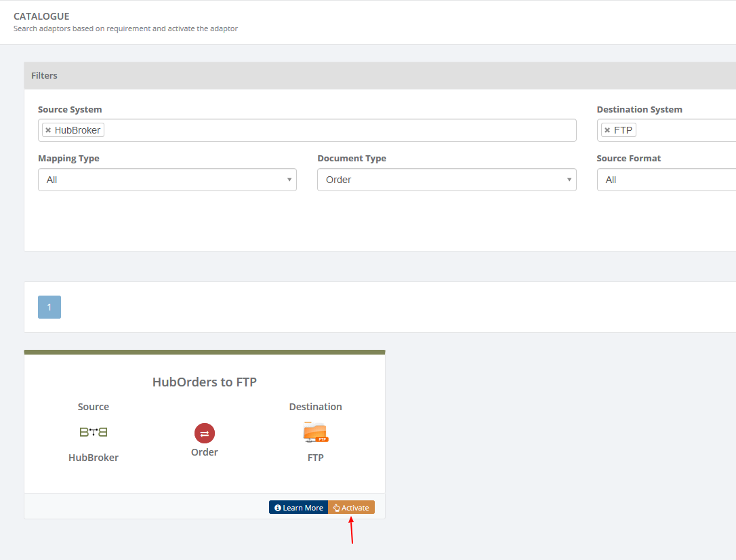Click the Source label in adaptor card

94,407
